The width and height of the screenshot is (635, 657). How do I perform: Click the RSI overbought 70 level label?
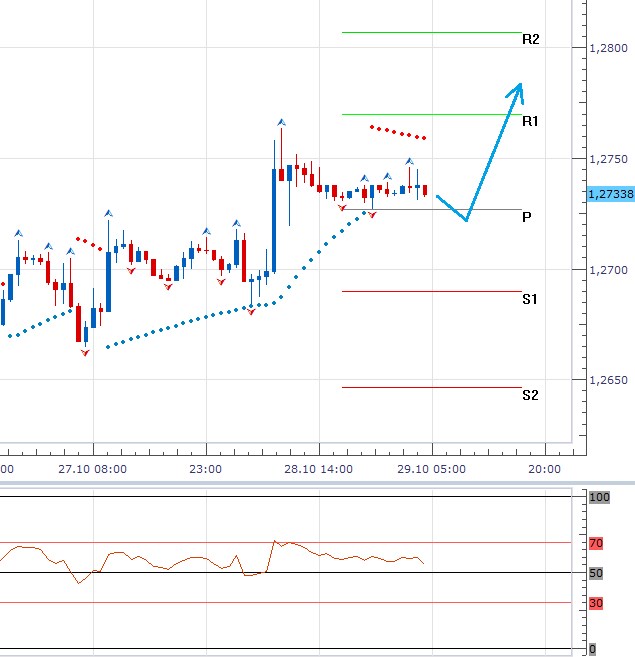[x=596, y=544]
